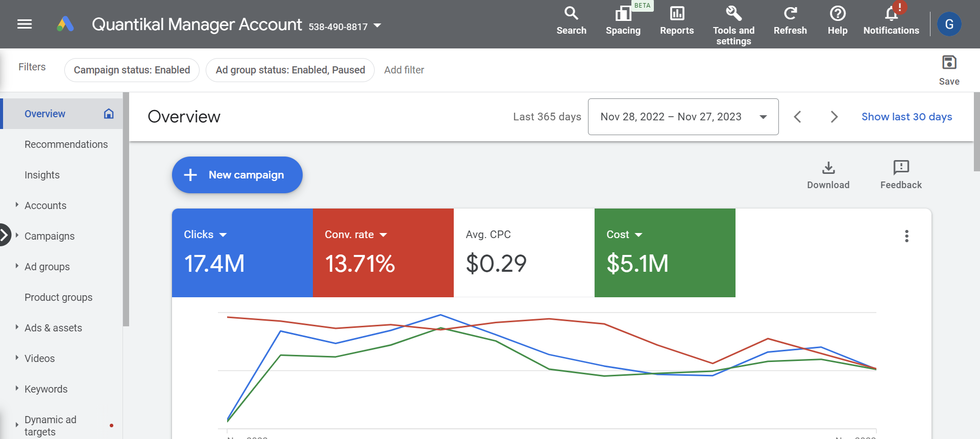Select the green Cost metric tile
Image resolution: width=980 pixels, height=439 pixels.
click(665, 253)
